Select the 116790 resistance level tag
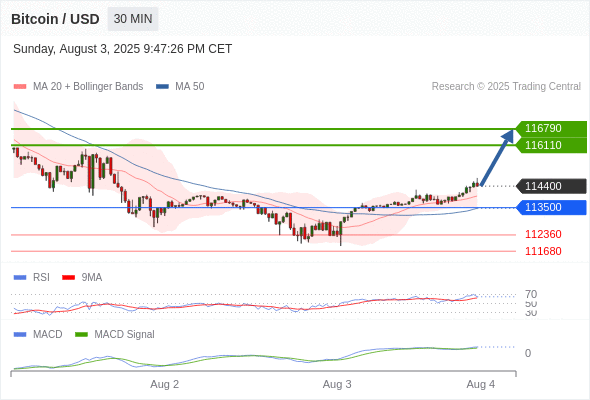 (x=551, y=128)
